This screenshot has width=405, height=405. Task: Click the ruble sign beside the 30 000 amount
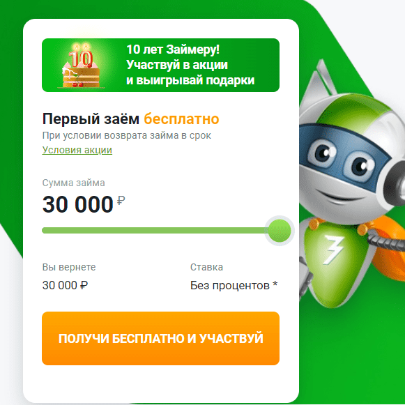click(x=121, y=201)
